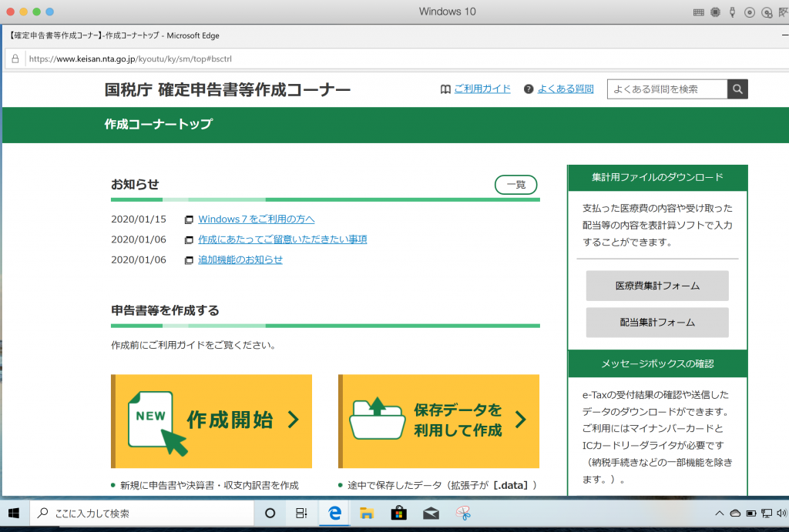
Task: Open the Windows 7 をご利用の方へ notice
Action: click(x=256, y=219)
